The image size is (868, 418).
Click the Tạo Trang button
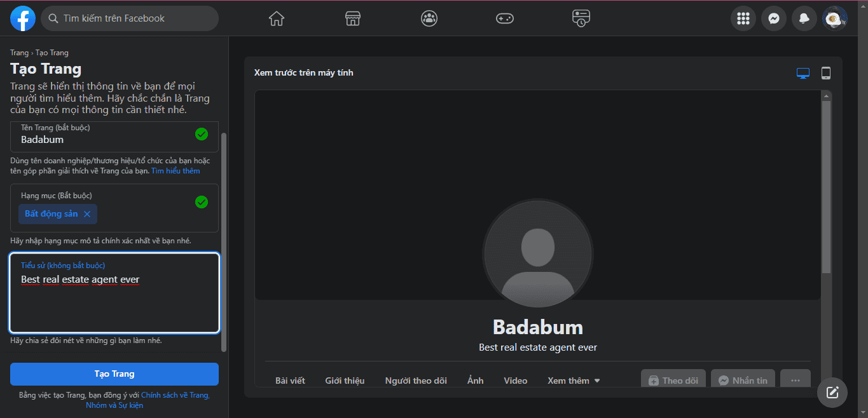click(114, 374)
